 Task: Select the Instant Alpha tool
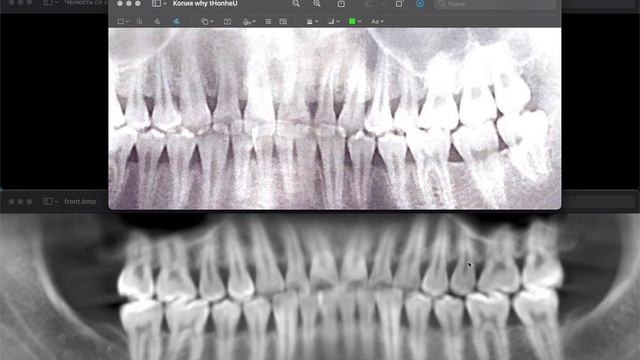click(140, 21)
